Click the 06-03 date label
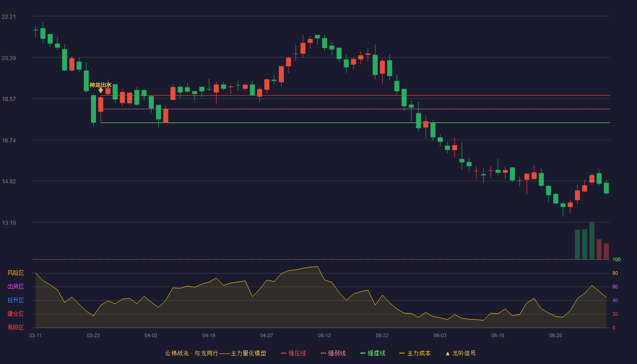This screenshot has height=364, width=637. tap(440, 335)
